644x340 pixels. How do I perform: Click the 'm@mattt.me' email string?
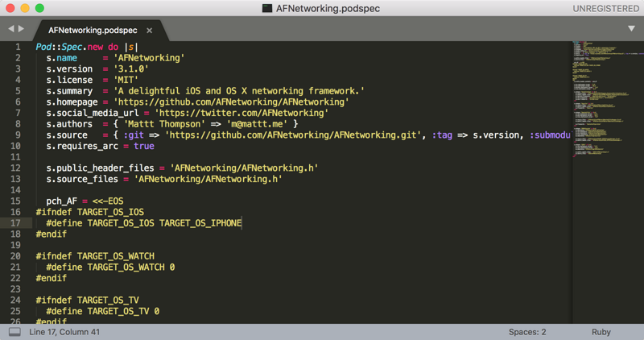tap(257, 124)
